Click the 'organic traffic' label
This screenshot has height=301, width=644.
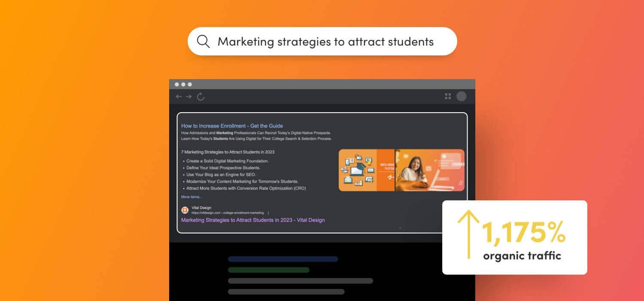522,256
